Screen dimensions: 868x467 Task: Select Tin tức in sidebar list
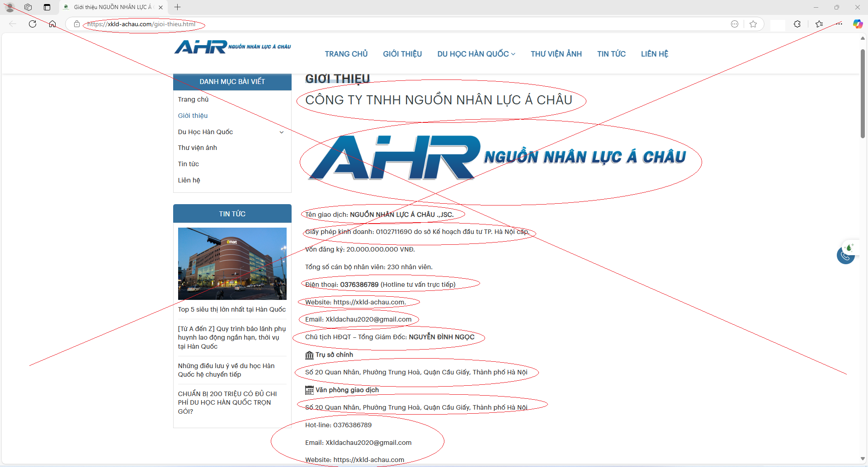pyautogui.click(x=188, y=164)
